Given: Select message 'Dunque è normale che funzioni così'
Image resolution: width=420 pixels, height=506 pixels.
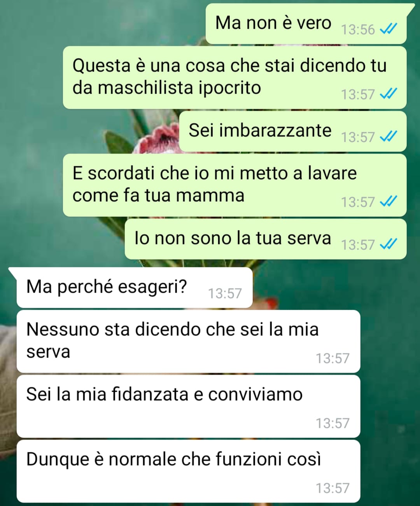Looking at the screenshot, I should [188, 471].
